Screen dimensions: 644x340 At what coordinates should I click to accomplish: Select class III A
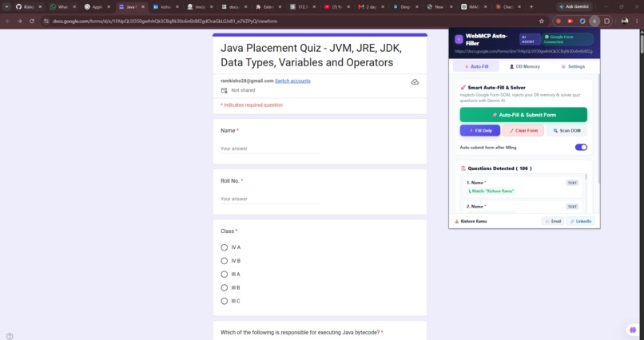click(225, 275)
